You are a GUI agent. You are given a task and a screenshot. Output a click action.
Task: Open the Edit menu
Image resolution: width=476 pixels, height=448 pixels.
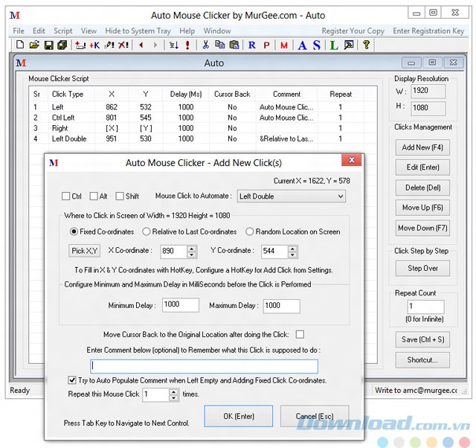tap(39, 31)
